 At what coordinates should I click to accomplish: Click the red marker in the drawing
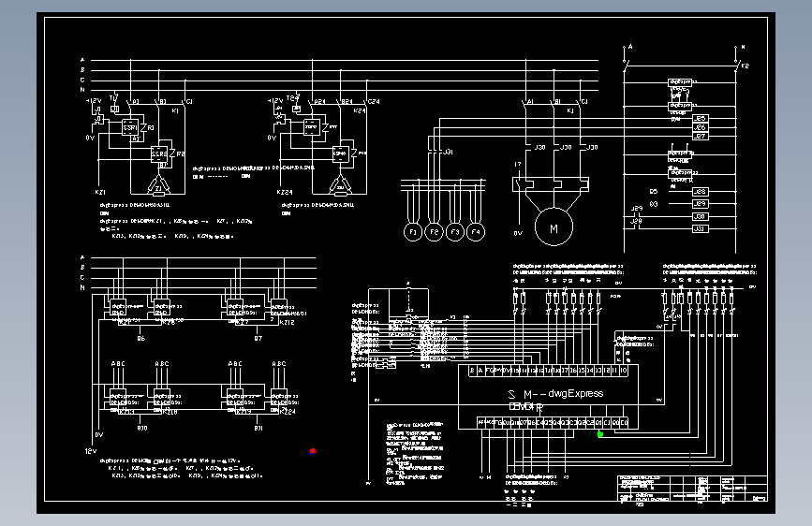pyautogui.click(x=313, y=451)
